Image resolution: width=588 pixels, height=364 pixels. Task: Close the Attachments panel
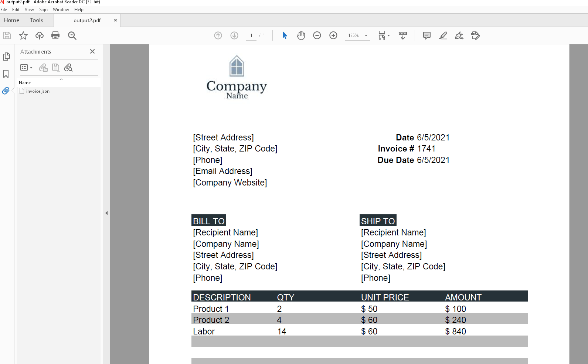pos(92,51)
